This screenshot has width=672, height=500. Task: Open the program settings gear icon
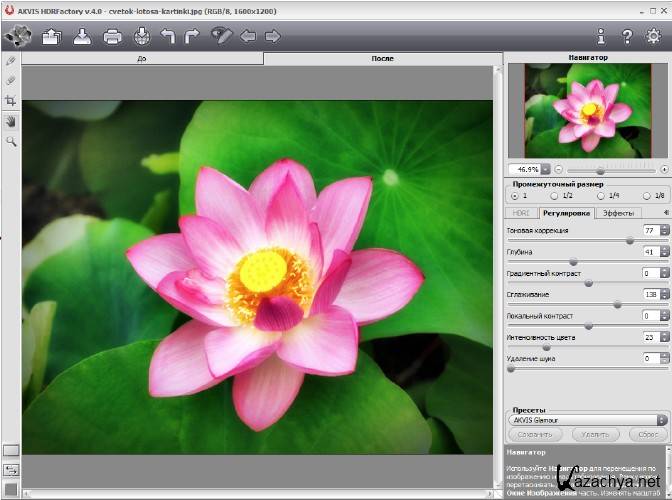653,37
